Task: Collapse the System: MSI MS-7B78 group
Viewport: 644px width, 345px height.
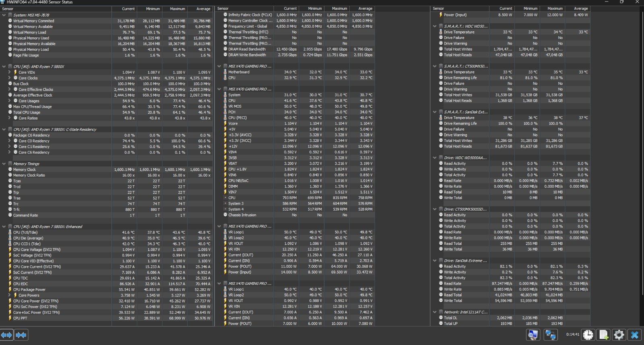Action: tap(4, 15)
